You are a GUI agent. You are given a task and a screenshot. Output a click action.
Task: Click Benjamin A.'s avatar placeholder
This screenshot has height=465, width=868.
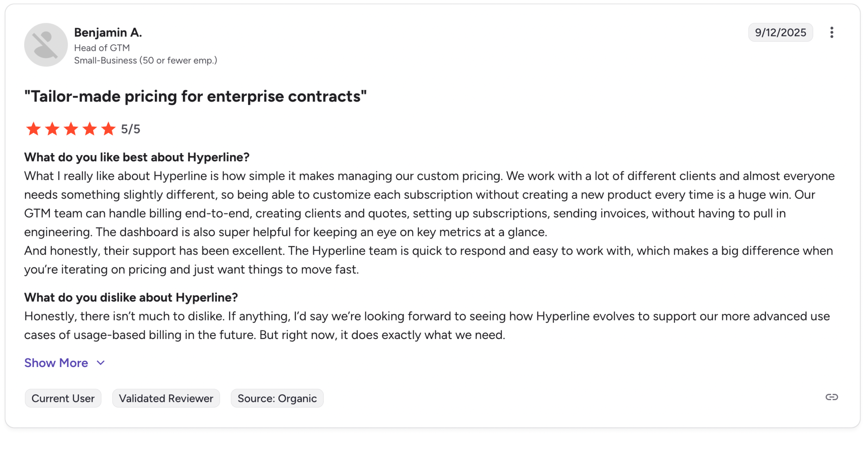(46, 45)
